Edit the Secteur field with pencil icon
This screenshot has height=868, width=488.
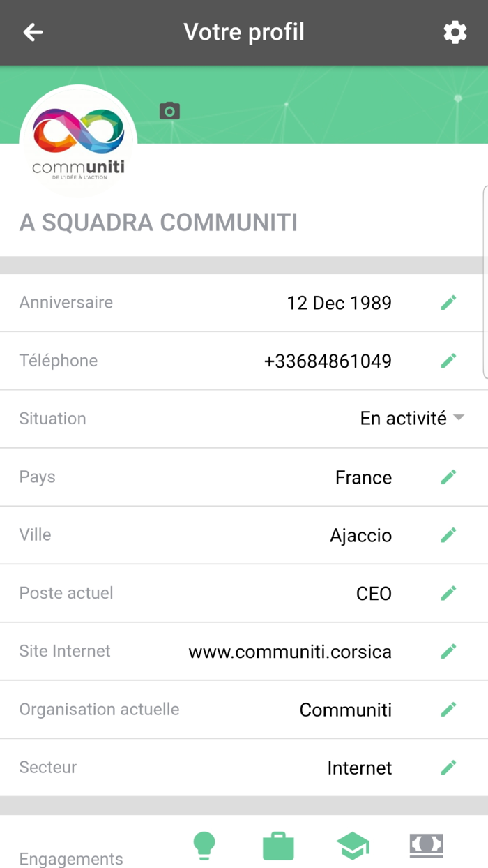[x=449, y=767]
